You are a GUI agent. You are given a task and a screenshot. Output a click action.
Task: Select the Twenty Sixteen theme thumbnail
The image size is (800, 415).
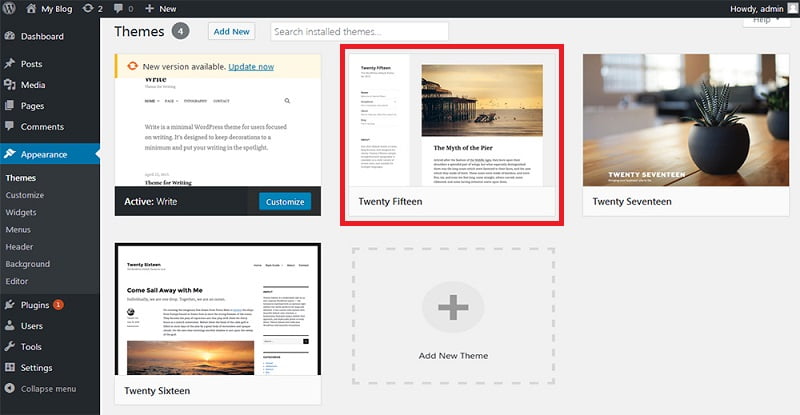[218, 309]
